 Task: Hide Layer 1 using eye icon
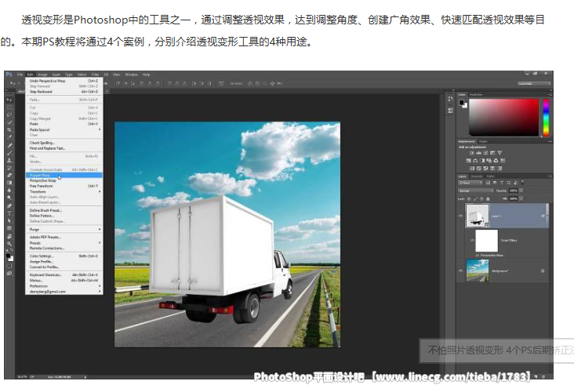[x=461, y=216]
